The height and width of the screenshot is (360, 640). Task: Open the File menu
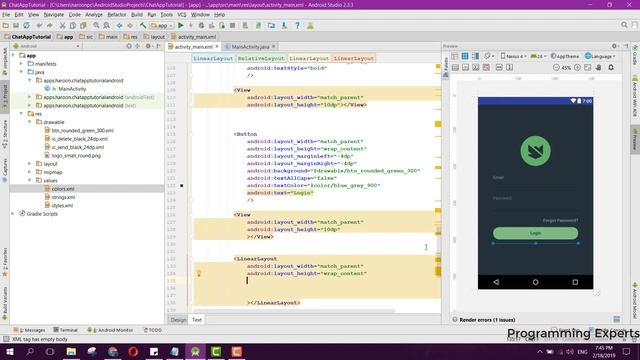click(x=6, y=15)
